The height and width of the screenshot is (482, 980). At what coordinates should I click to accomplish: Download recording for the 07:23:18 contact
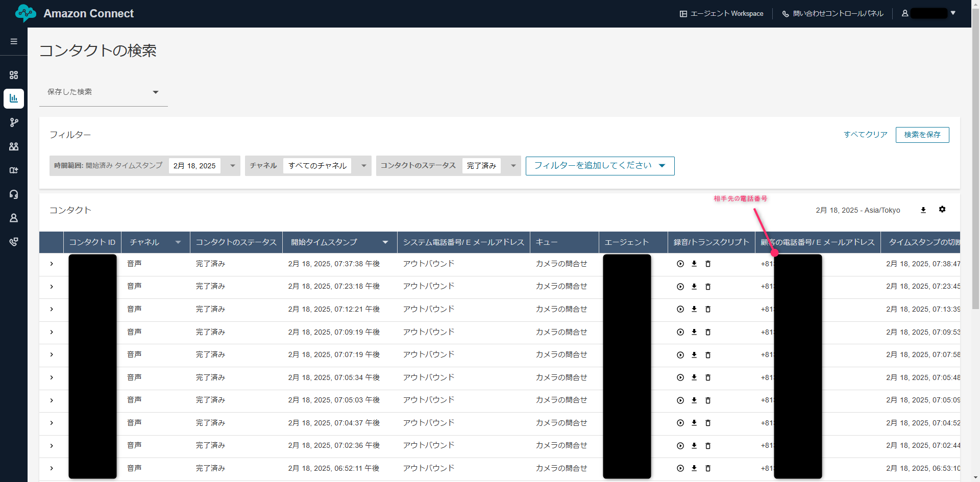[694, 287]
